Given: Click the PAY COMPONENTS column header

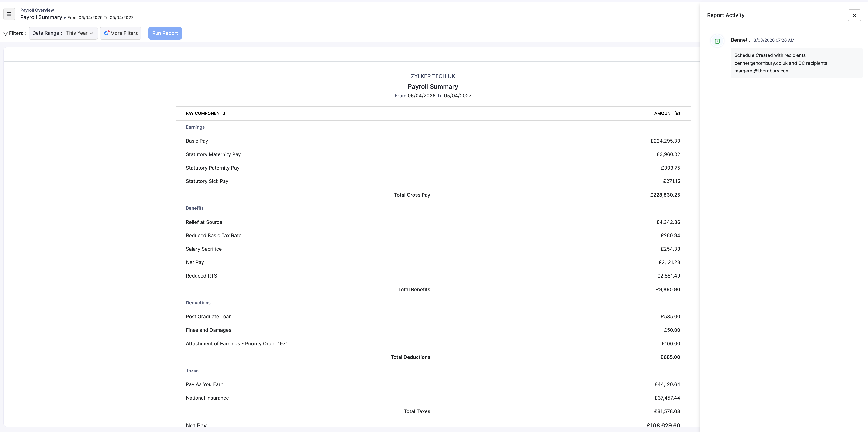Looking at the screenshot, I should pyautogui.click(x=205, y=113).
